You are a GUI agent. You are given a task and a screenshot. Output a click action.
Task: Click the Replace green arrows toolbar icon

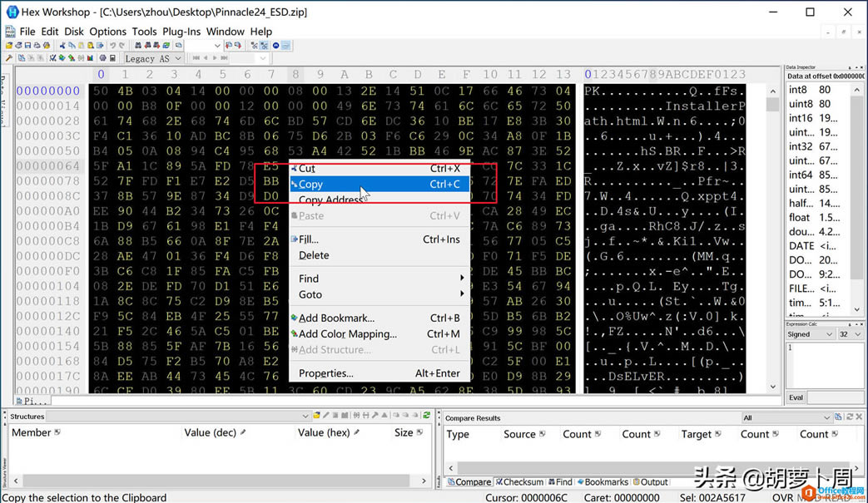point(166,46)
